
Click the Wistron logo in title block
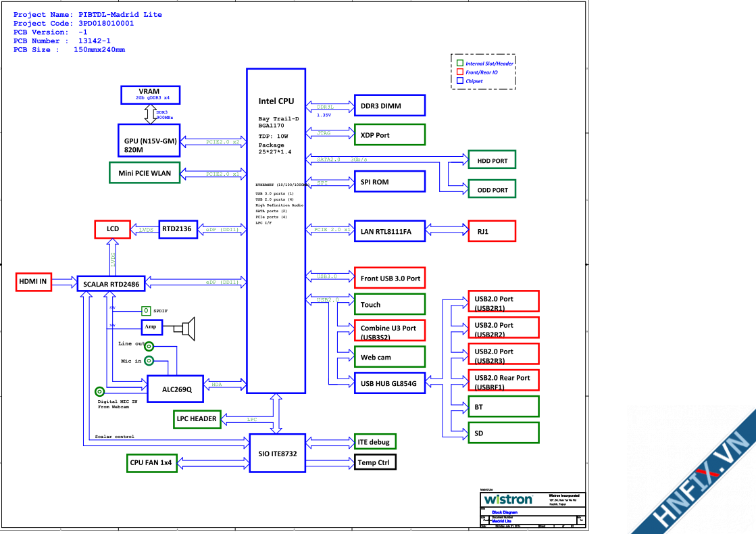point(508,500)
